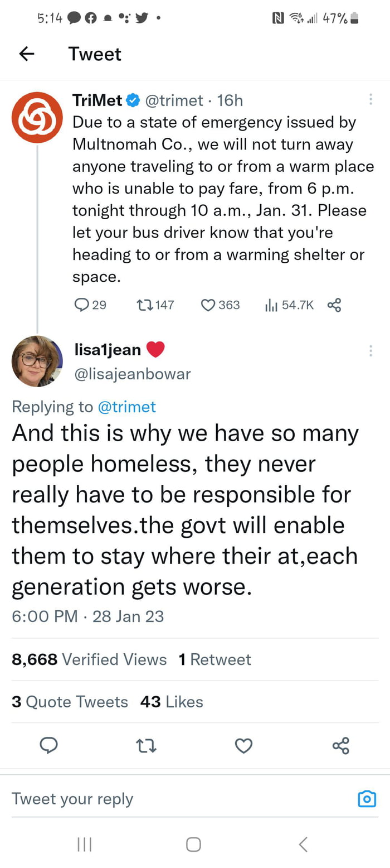Viewport: 390px width, 868px height.
Task: Open lisa1jean's profile picture
Action: tap(37, 361)
